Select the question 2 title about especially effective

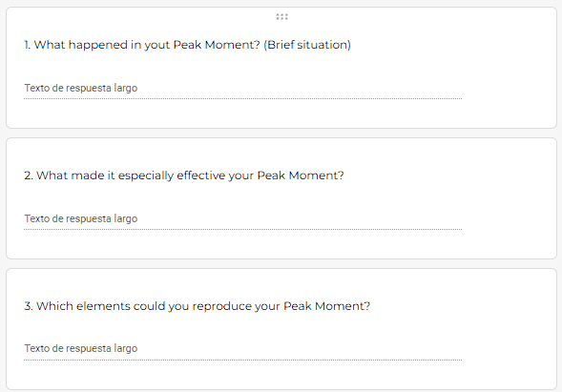coord(184,175)
